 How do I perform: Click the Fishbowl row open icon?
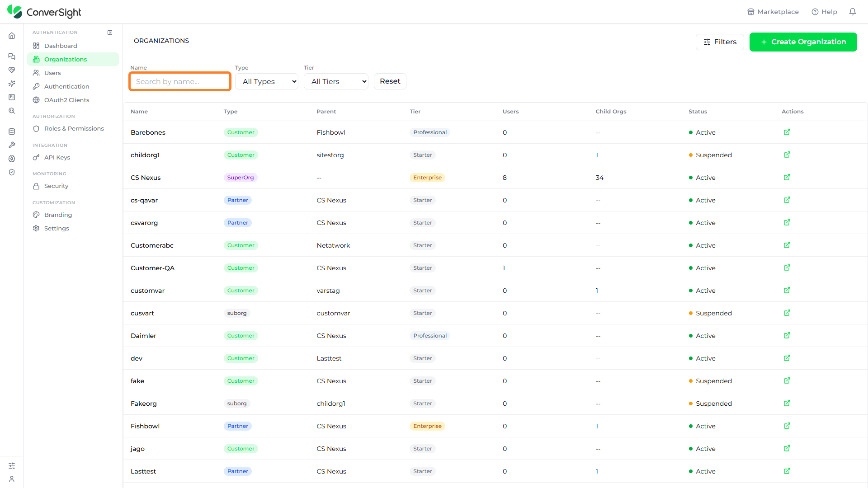click(x=787, y=426)
